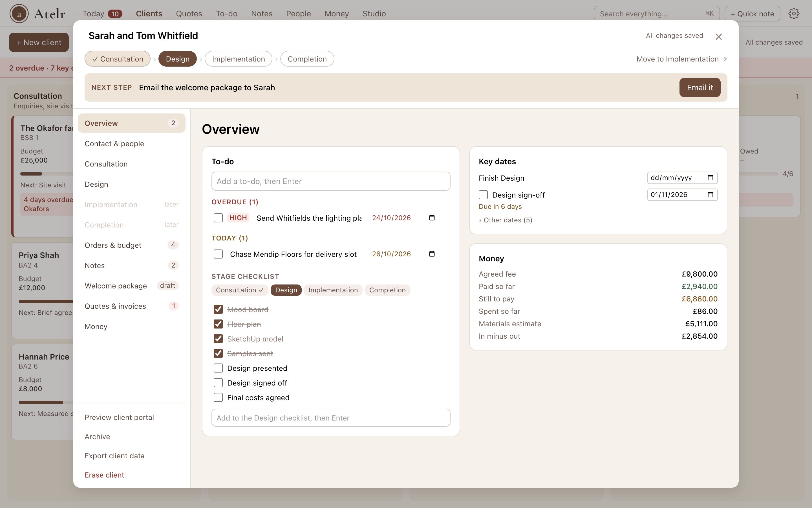812x508 pixels.
Task: Click the Email it button
Action: tap(700, 88)
